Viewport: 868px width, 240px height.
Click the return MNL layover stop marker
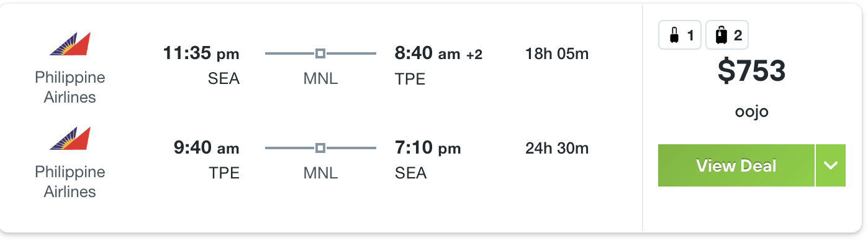(x=320, y=149)
